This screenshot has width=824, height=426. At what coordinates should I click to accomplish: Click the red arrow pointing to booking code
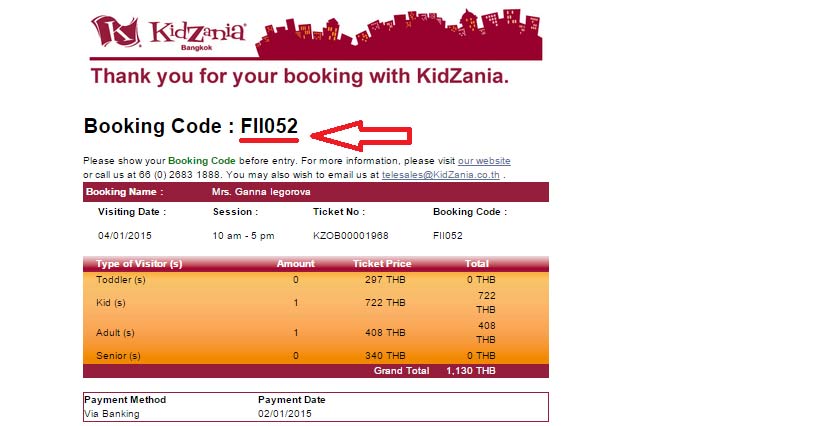[361, 136]
